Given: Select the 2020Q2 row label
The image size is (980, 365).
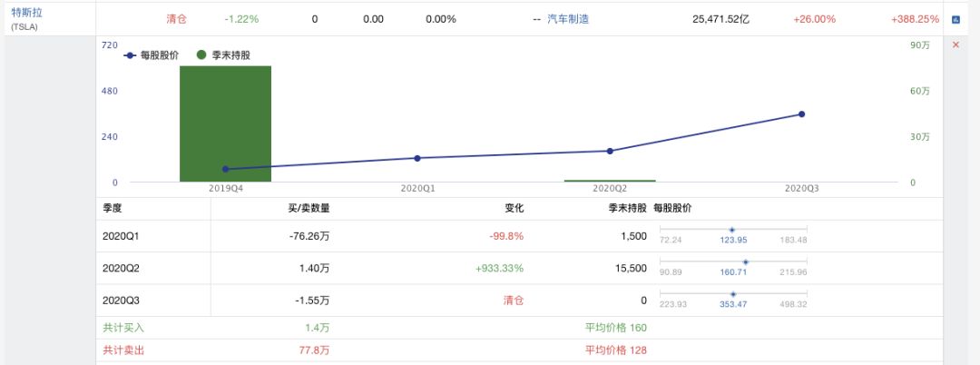Looking at the screenshot, I should 122,268.
